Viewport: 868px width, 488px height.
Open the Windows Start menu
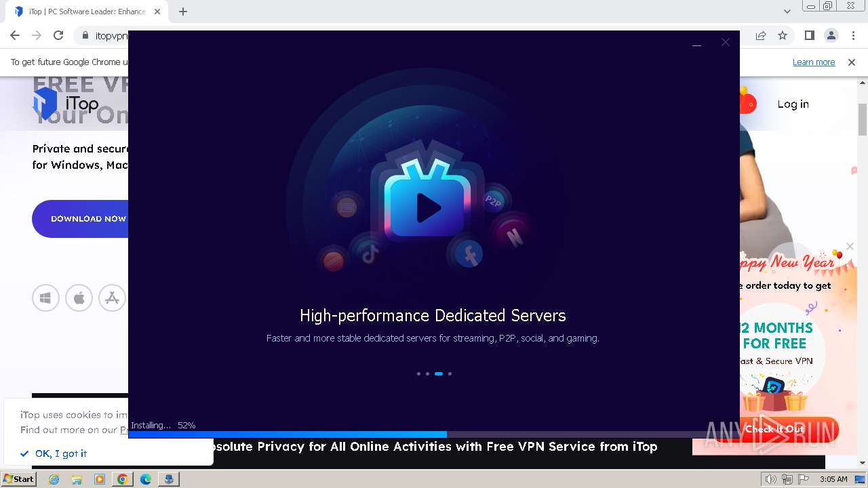[x=18, y=479]
